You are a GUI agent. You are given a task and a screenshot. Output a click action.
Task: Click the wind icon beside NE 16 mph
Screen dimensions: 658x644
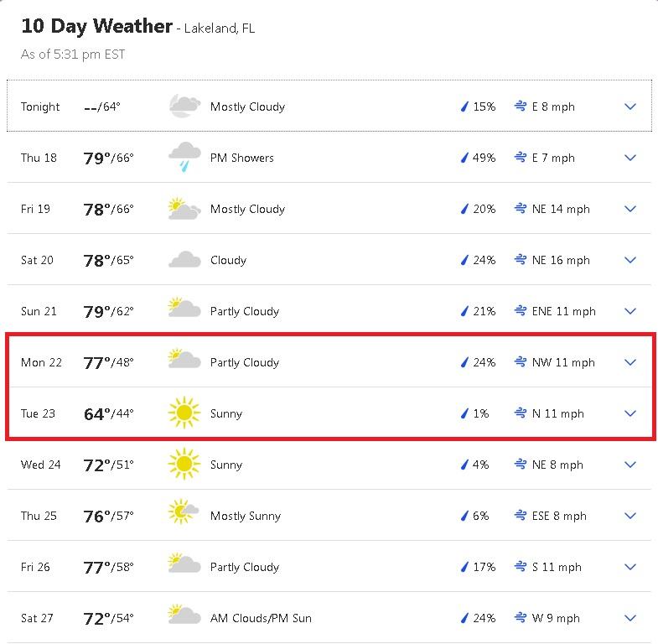(x=521, y=259)
